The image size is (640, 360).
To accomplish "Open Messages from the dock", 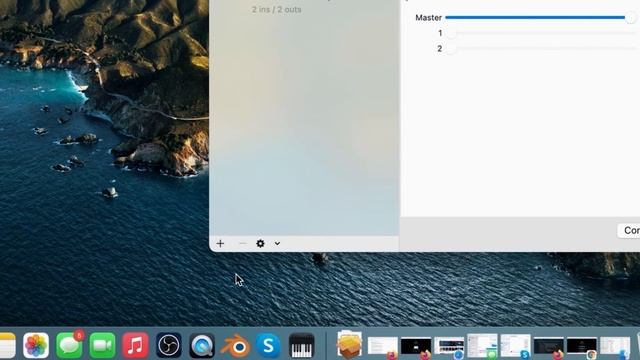I will (69, 346).
